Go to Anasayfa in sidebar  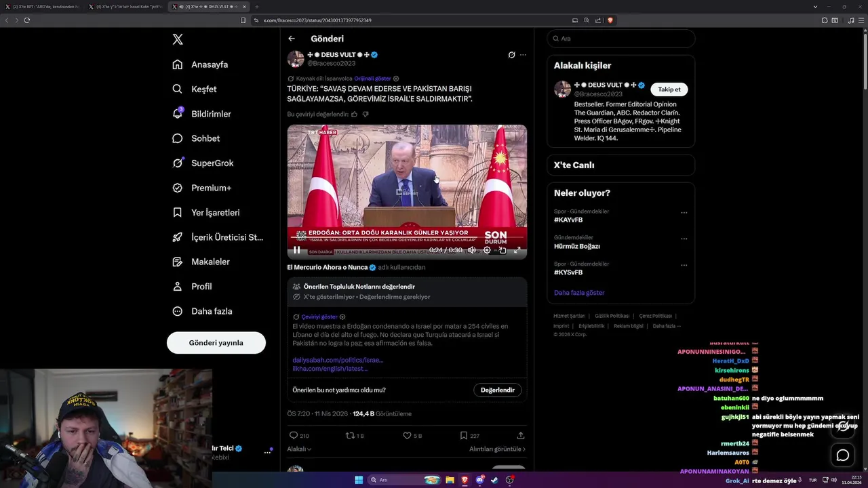click(201, 64)
